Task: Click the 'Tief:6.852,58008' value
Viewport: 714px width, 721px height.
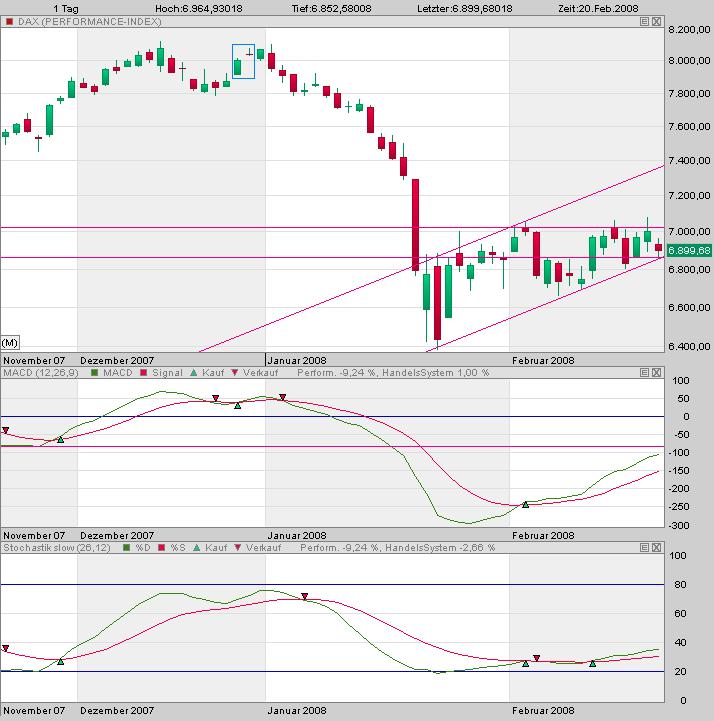Action: coord(331,8)
